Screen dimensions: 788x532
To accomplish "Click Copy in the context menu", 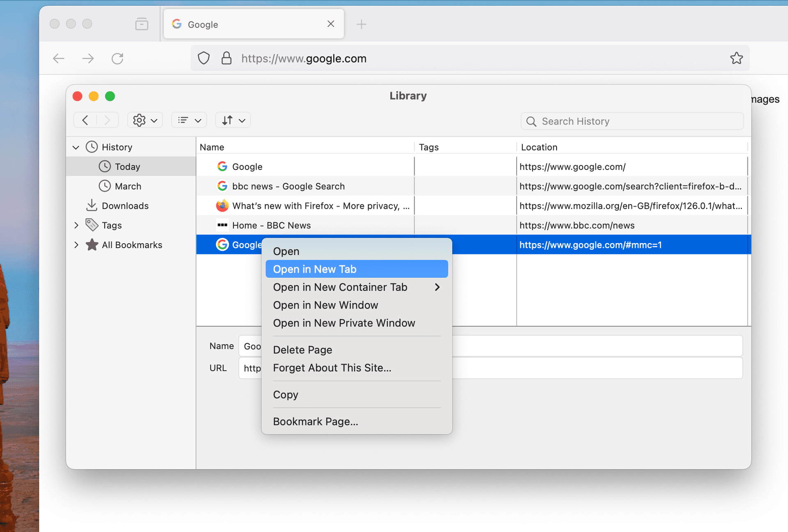I will (286, 395).
